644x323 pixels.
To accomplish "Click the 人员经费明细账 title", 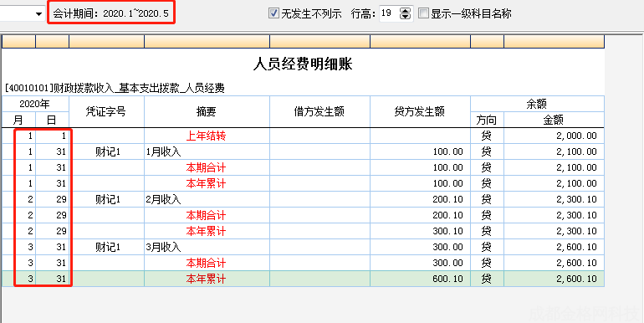I will pos(303,64).
